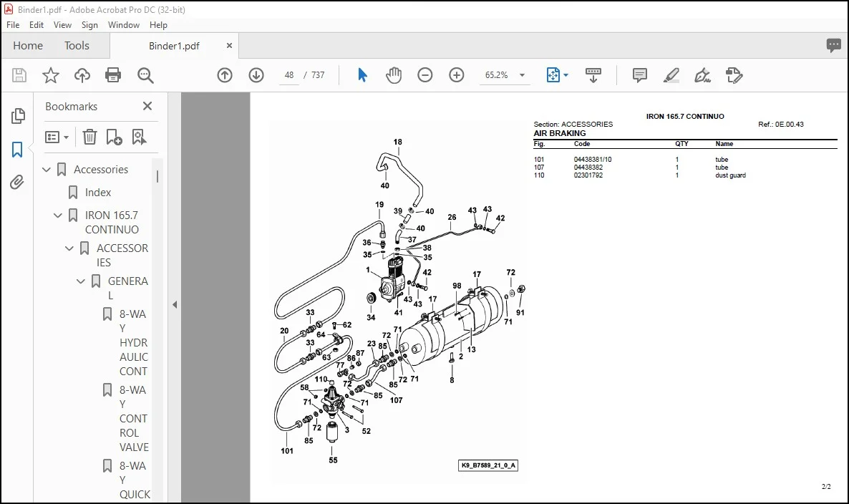849x504 pixels.
Task: Close the Bookmarks panel
Action: point(147,106)
